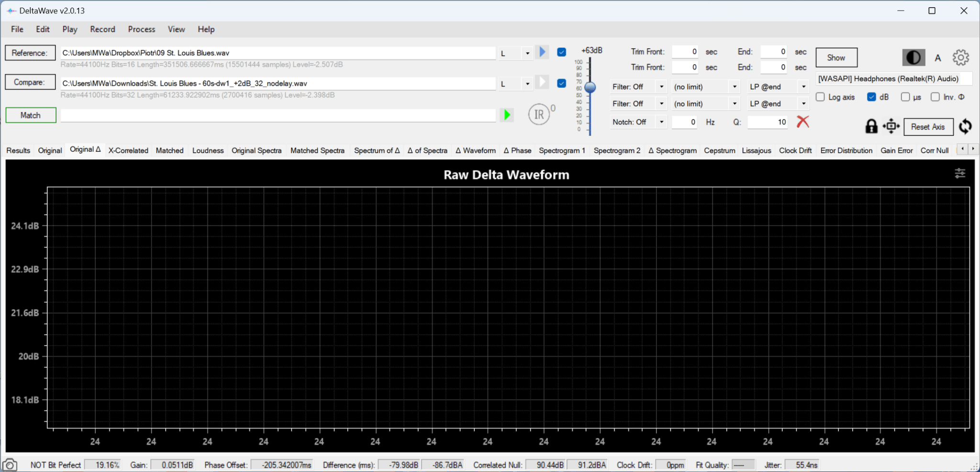Viewport: 980px width, 472px height.
Task: Toggle the axis lock padlock icon
Action: [871, 126]
